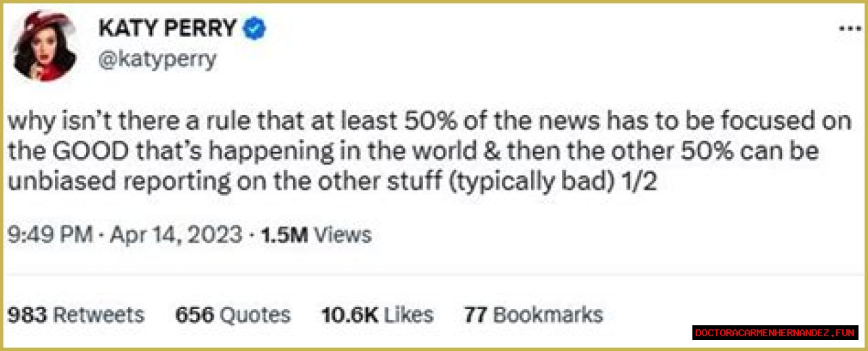
Task: Click the 77 Bookmarks count
Action: coord(533,314)
